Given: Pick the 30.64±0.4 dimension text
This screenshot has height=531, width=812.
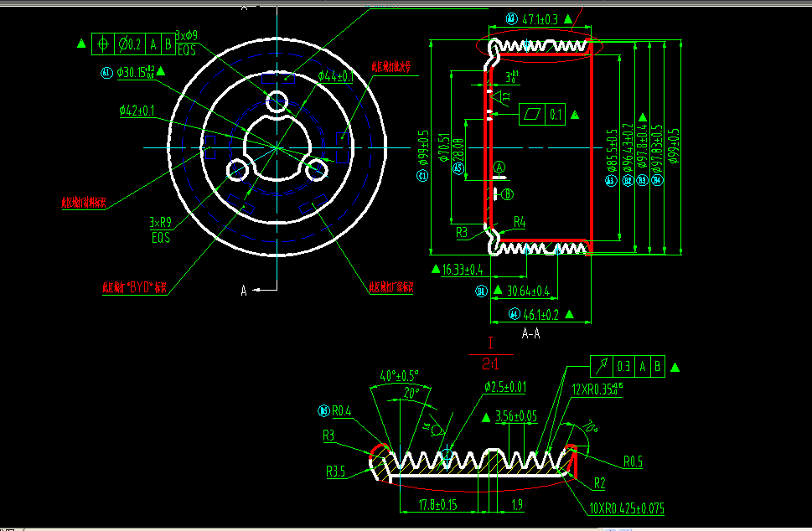Looking at the screenshot, I should point(528,291).
